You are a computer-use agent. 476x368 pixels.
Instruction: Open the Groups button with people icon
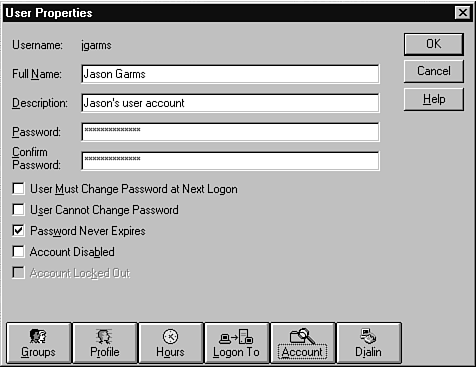[38, 343]
